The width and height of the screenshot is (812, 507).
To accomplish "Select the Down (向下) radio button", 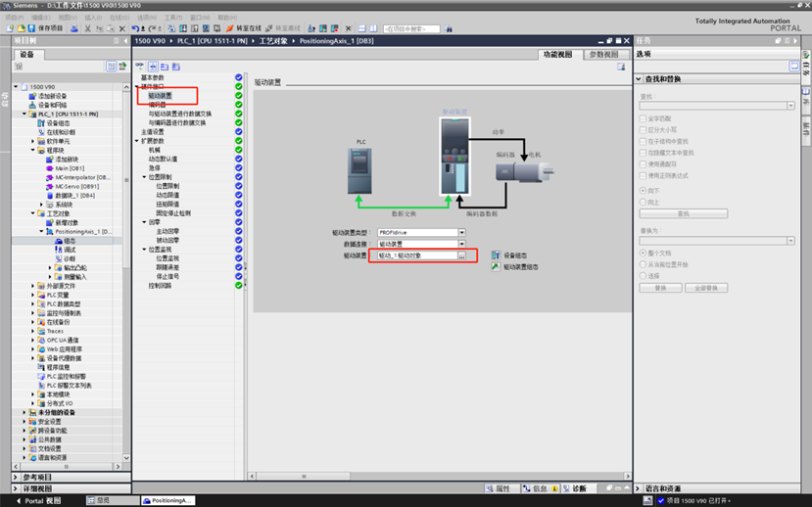I will (x=643, y=191).
